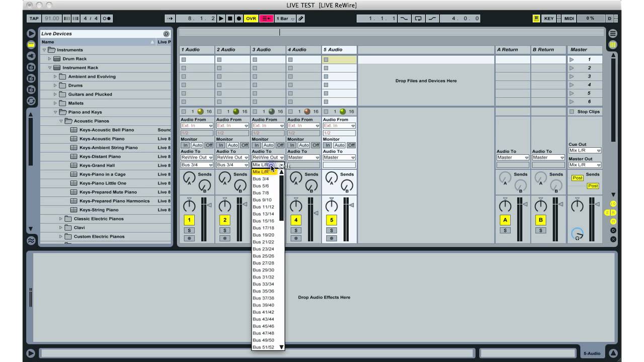The image size is (644, 362).
Task: Click the browser search icon
Action: (x=166, y=34)
